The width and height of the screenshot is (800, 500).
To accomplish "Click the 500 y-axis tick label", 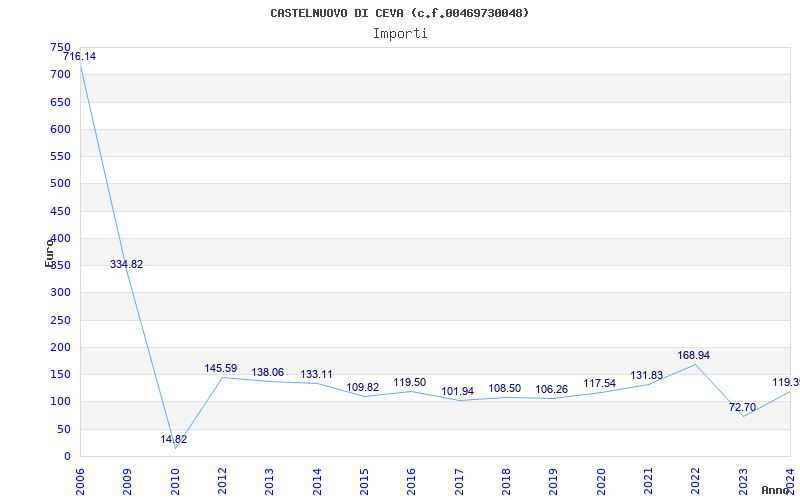I will click(x=60, y=184).
